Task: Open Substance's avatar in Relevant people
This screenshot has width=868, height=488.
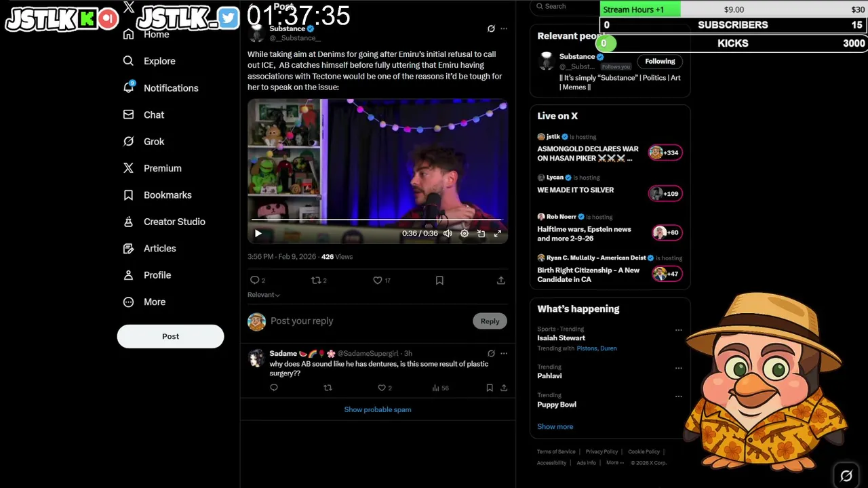Action: click(x=547, y=62)
